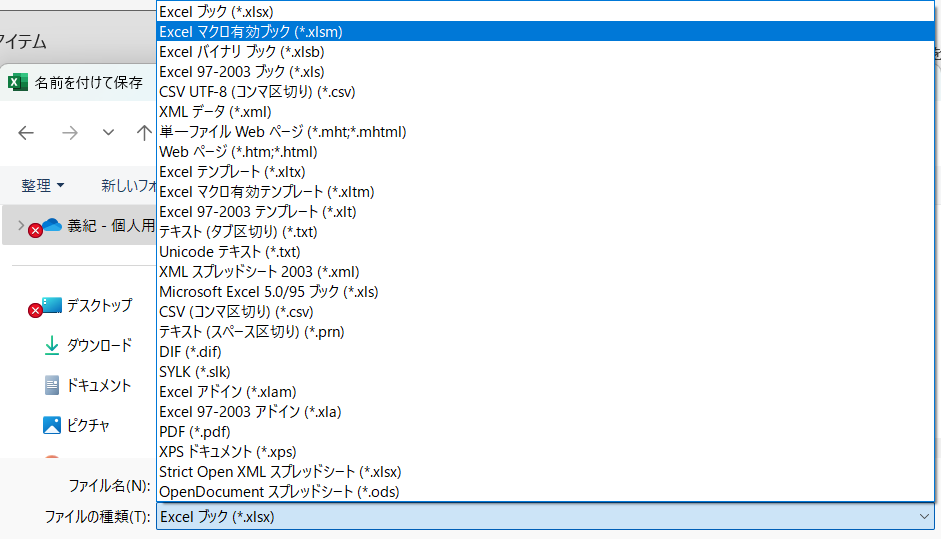
Task: Expand the 義紀 - 個人用 OneDrive tree node
Action: pyautogui.click(x=21, y=225)
